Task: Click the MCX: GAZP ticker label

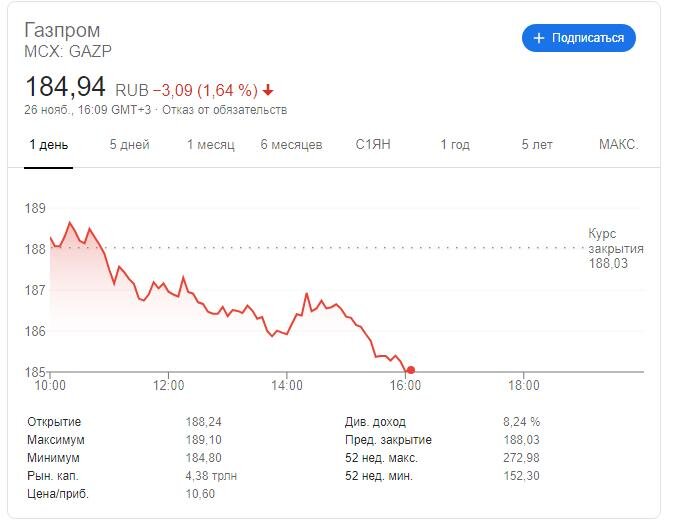Action: coord(68,51)
